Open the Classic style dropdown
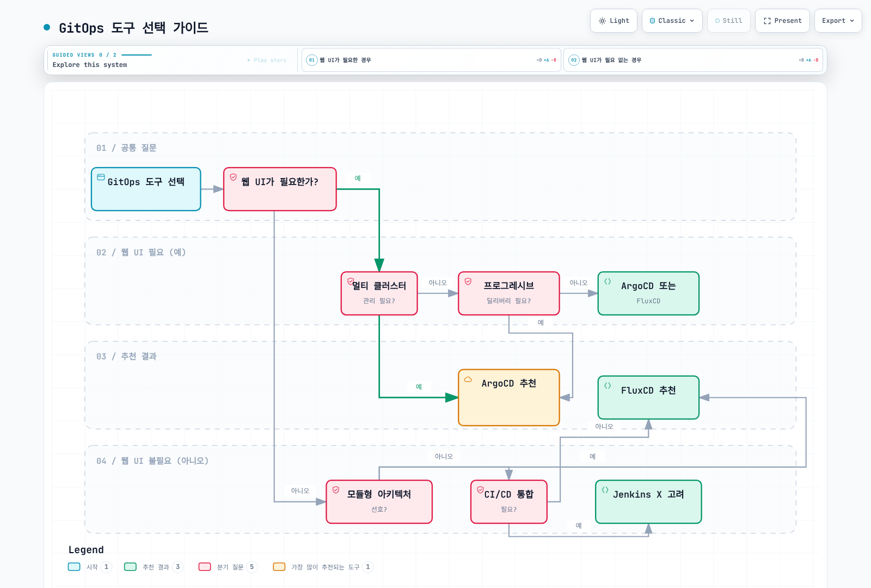This screenshot has width=871, height=588. pos(672,21)
